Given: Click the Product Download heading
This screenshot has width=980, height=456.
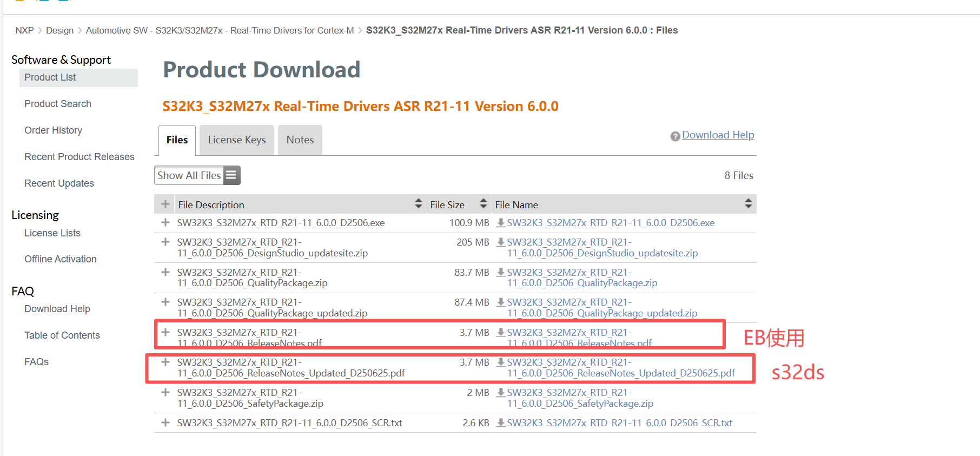Looking at the screenshot, I should 262,70.
